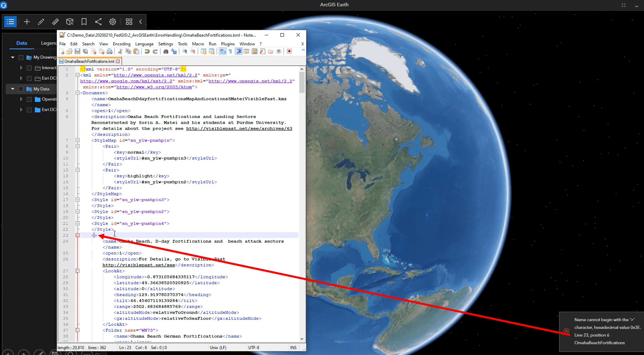
Task: Toggle Show All Characters pilcrow icon
Action: pyautogui.click(x=230, y=51)
